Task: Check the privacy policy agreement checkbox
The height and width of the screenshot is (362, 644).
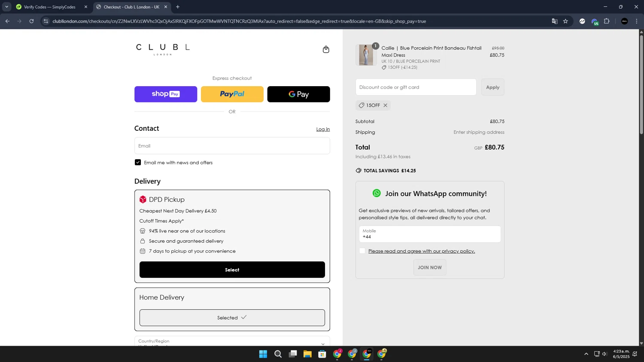Action: [x=362, y=251]
